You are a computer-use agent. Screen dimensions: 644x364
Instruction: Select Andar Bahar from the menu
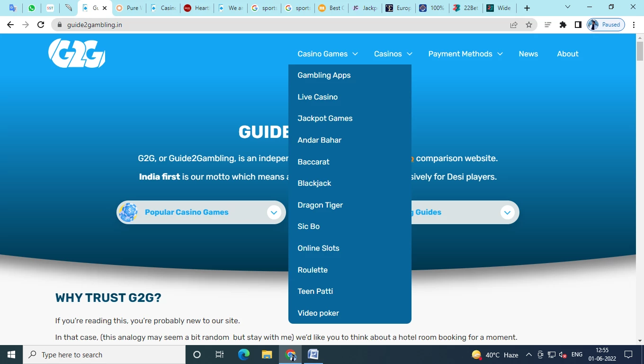coord(319,140)
